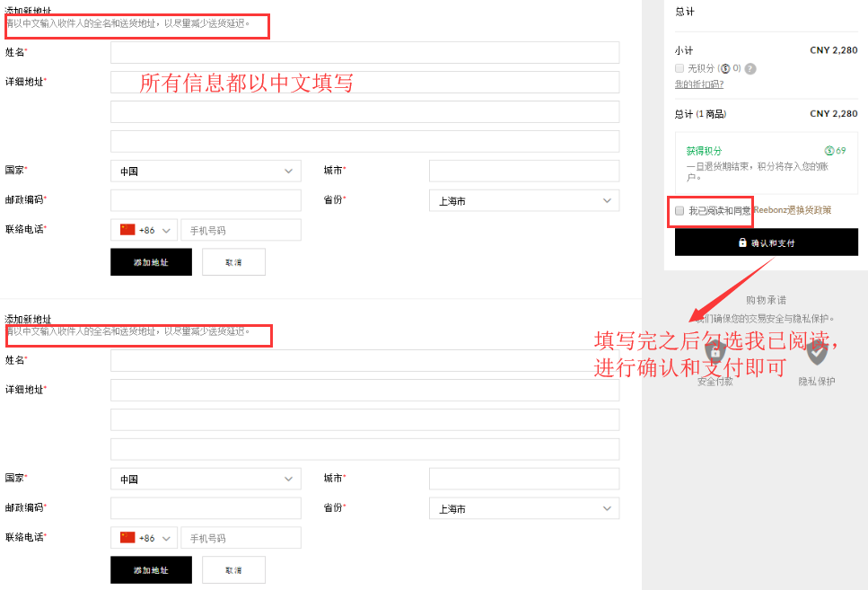Click the lock icon on the 确认和支付 button
The height and width of the screenshot is (590, 868).
[x=742, y=242]
